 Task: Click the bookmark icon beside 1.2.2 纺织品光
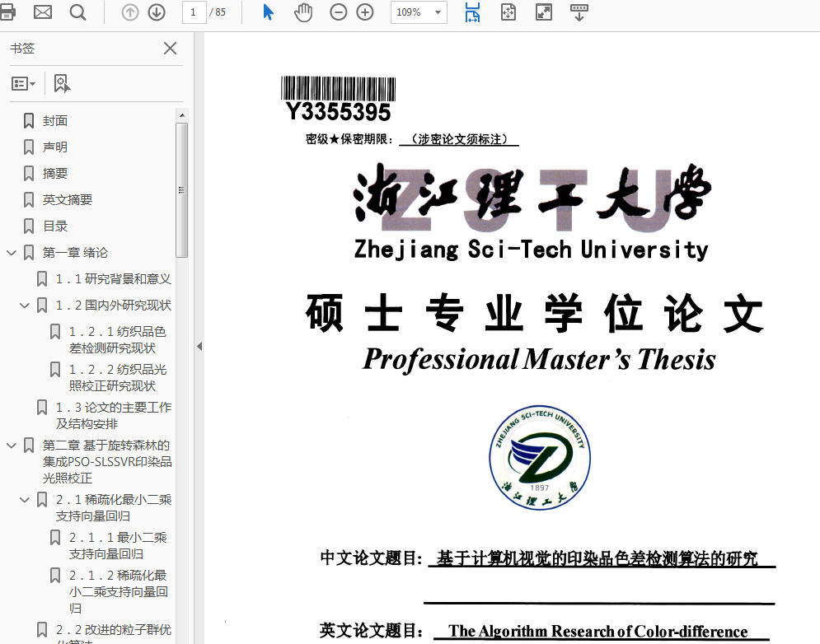click(55, 370)
